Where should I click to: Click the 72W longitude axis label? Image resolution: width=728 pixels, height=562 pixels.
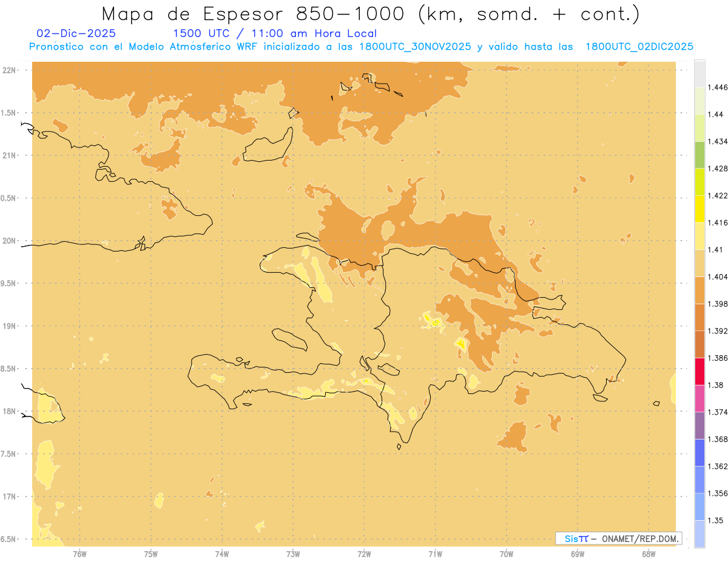click(x=364, y=554)
